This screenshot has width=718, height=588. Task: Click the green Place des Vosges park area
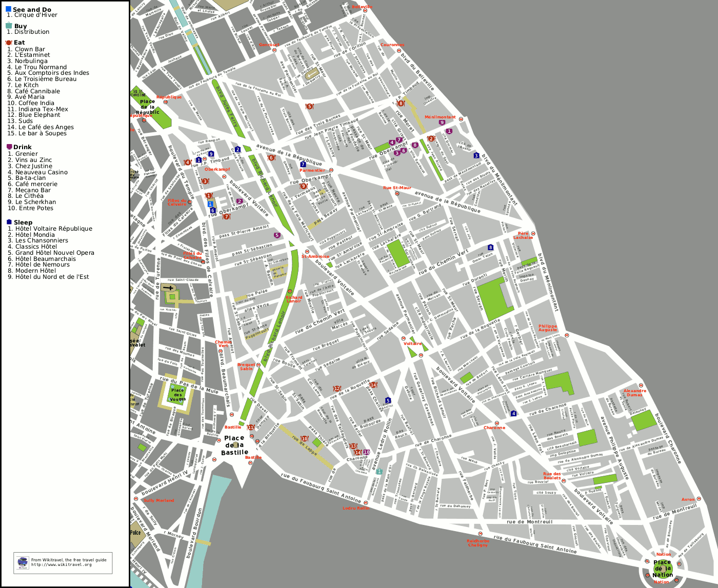click(177, 395)
